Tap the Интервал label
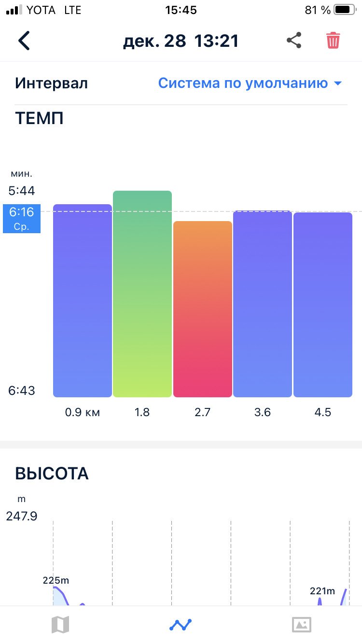Viewport: 362px width, 644px height. (51, 83)
